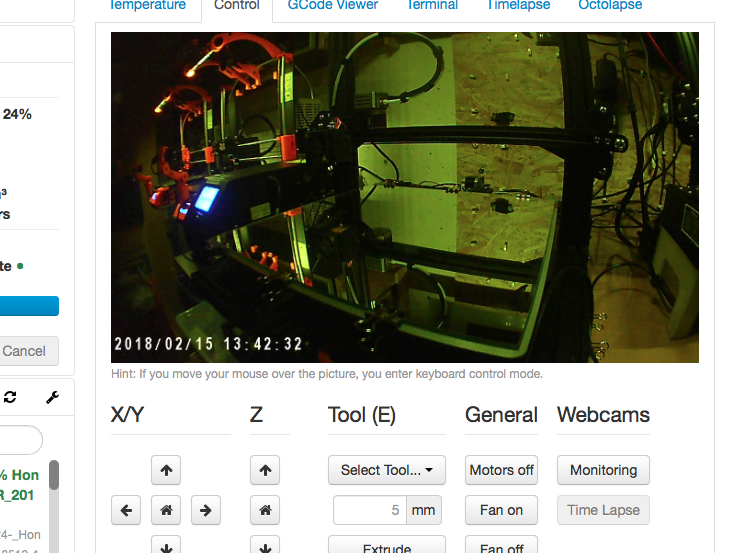Home the X/Y axes
Image resolution: width=732 pixels, height=553 pixels.
click(x=166, y=510)
